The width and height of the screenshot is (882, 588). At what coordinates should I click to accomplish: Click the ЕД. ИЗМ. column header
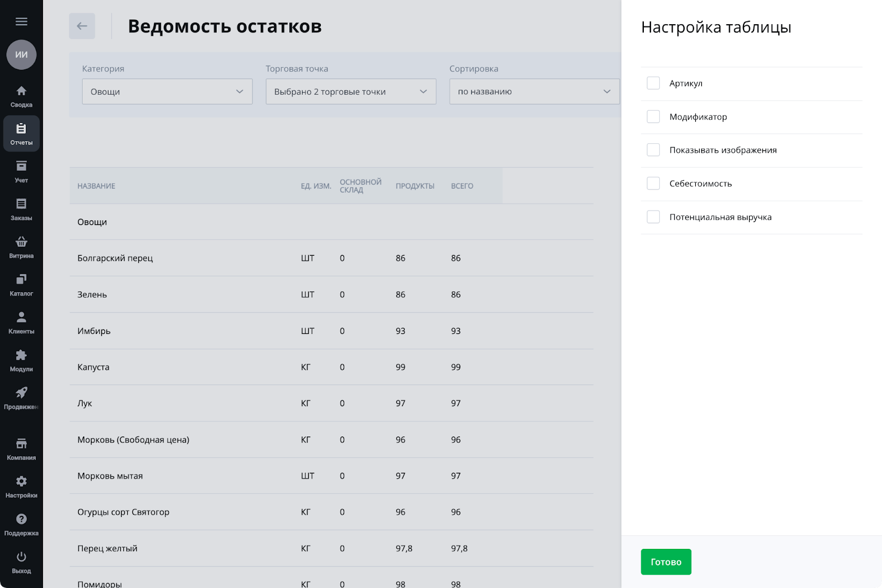point(316,186)
